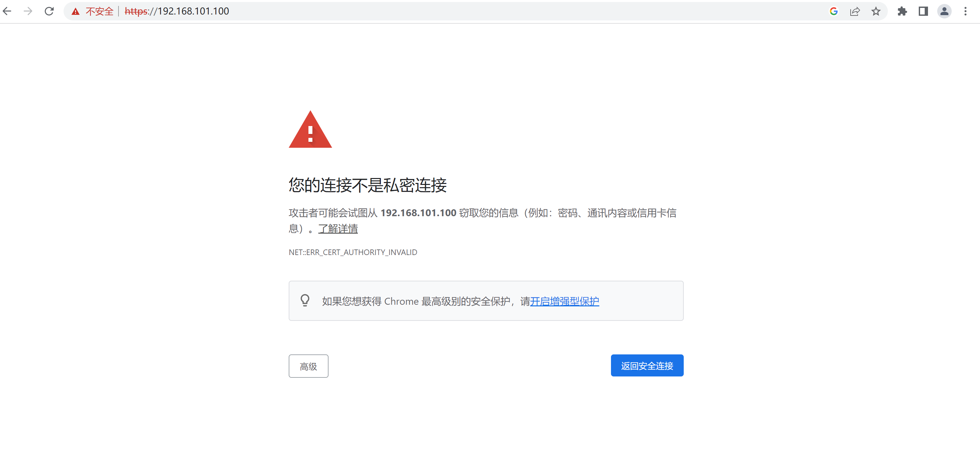The width and height of the screenshot is (980, 463).
Task: Click the browser back arrow
Action: pyautogui.click(x=7, y=11)
